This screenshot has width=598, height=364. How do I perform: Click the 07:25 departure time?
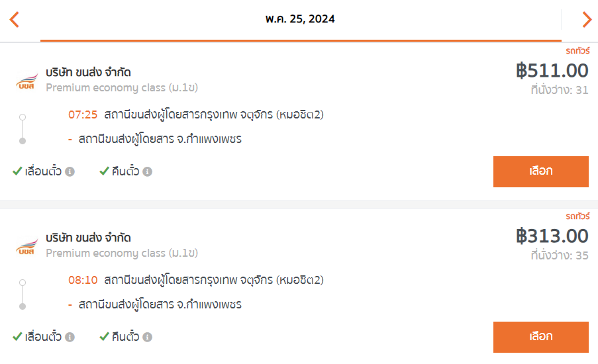[x=83, y=115]
